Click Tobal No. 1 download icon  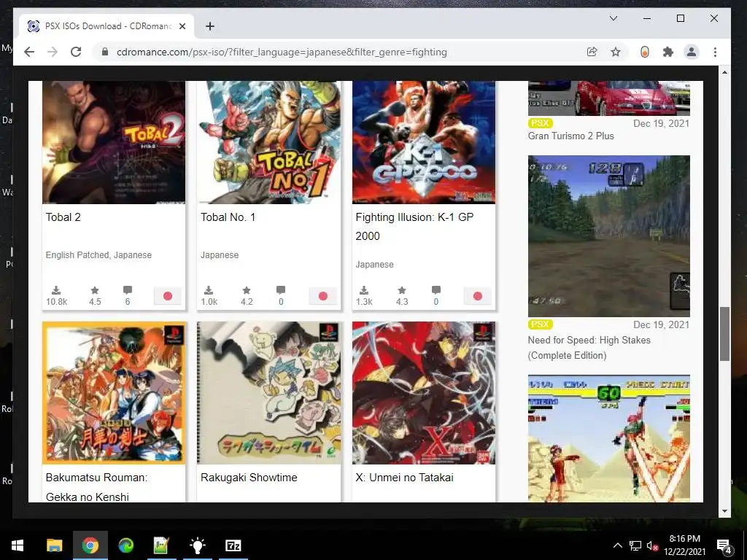coord(209,290)
